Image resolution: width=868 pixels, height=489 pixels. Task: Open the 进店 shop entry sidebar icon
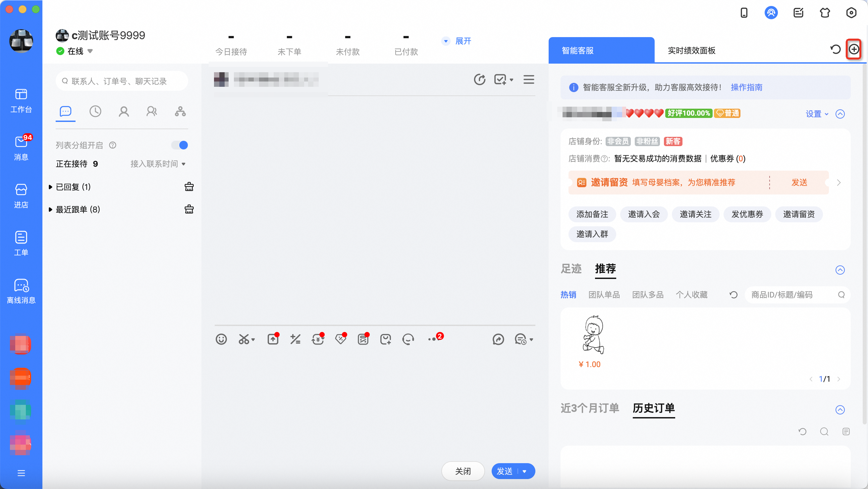point(21,196)
